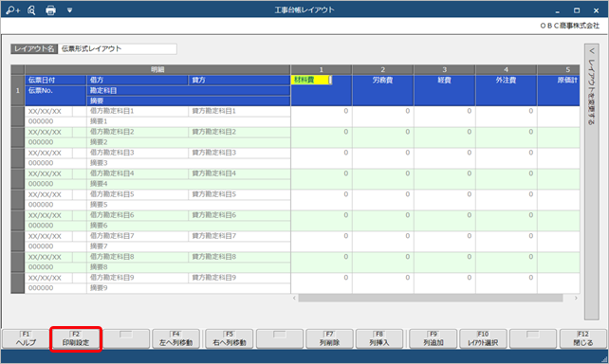
Task: Add a column with F9 列追加
Action: [x=434, y=338]
